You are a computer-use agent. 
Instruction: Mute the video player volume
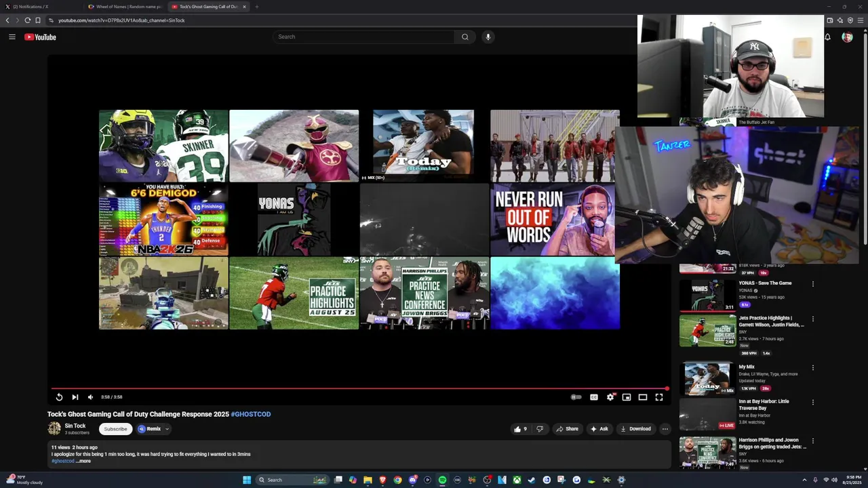(90, 397)
